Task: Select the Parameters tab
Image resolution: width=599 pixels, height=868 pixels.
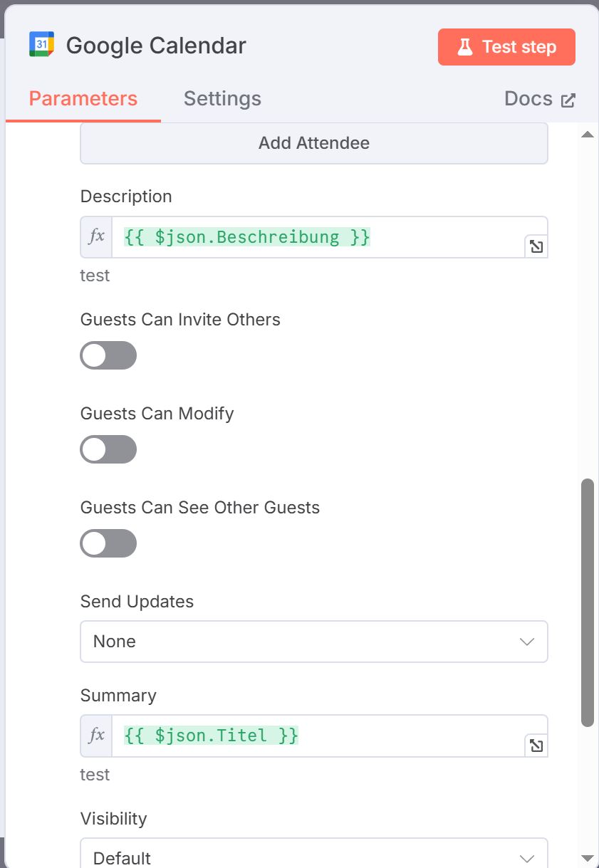Action: tap(83, 98)
